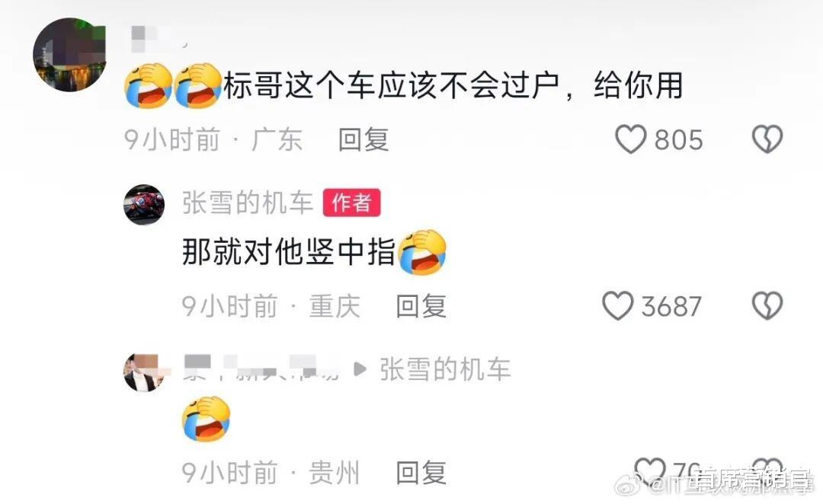This screenshot has height=504, width=823.
Task: Open replied-to 张雪的机车 name after arrow
Action: (445, 369)
